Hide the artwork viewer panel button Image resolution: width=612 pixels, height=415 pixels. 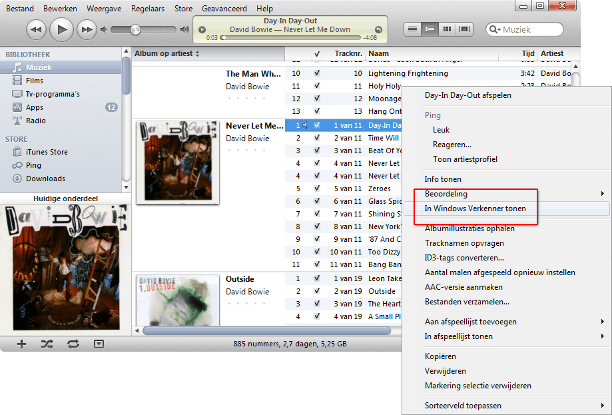pos(99,344)
